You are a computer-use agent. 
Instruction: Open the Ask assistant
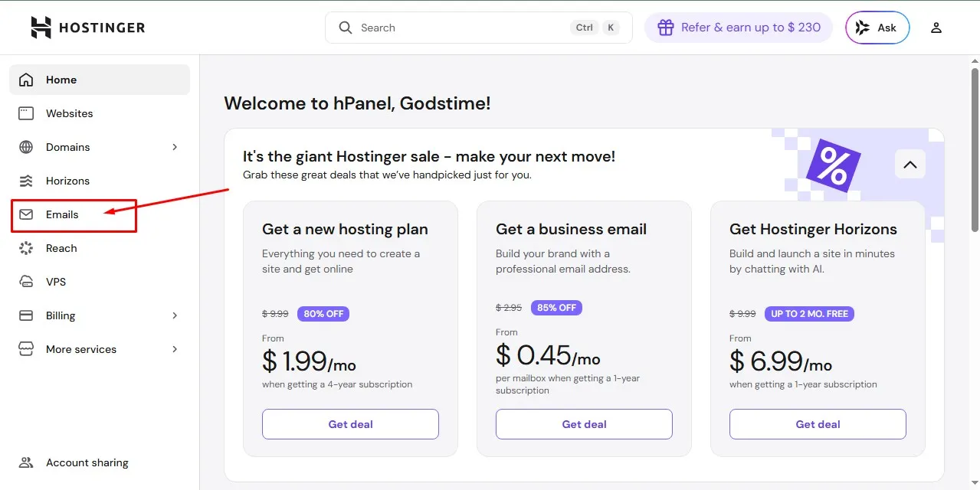(877, 27)
